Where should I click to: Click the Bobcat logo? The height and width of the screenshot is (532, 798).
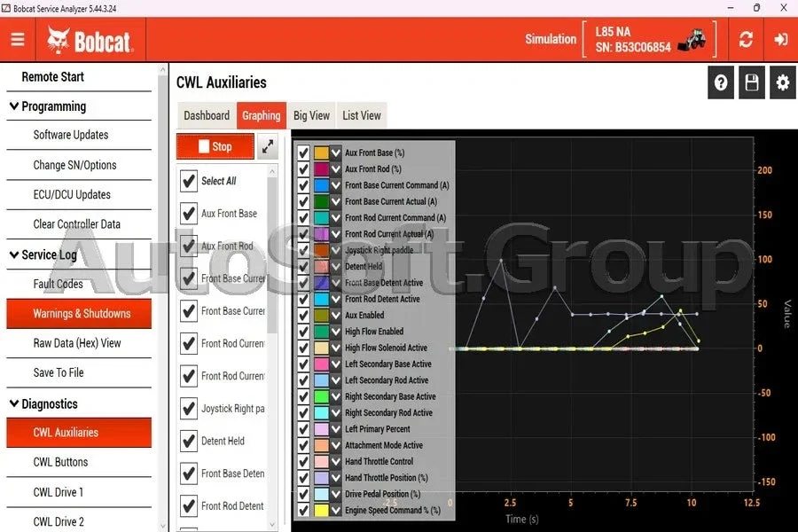click(x=90, y=40)
